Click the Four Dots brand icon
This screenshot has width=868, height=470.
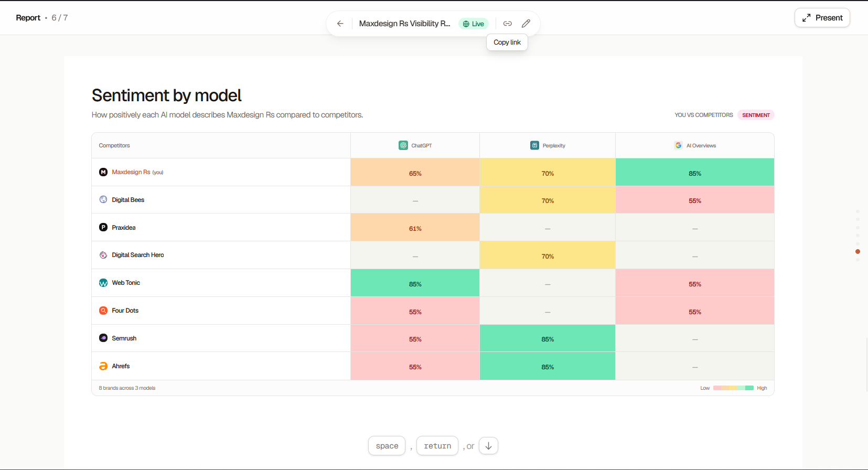click(103, 311)
